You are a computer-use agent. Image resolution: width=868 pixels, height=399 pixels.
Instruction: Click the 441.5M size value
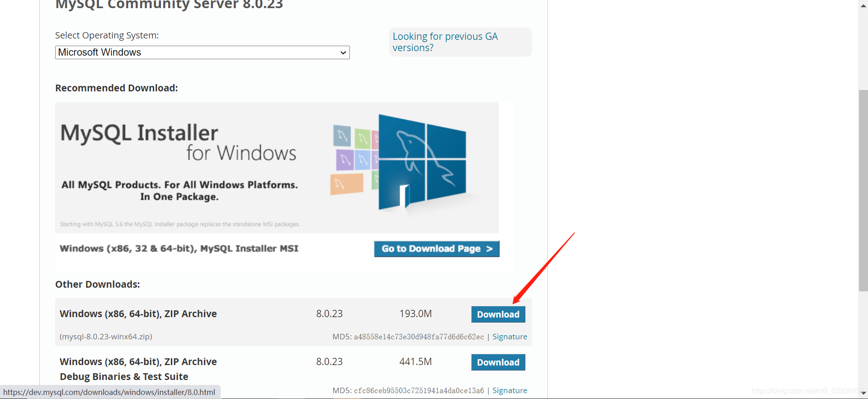pos(415,361)
